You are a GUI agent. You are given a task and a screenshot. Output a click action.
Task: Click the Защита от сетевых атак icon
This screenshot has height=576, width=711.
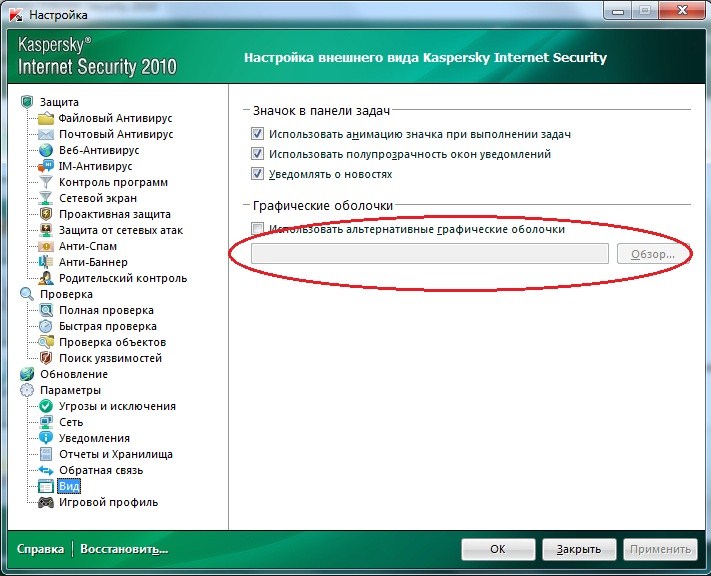(x=46, y=230)
